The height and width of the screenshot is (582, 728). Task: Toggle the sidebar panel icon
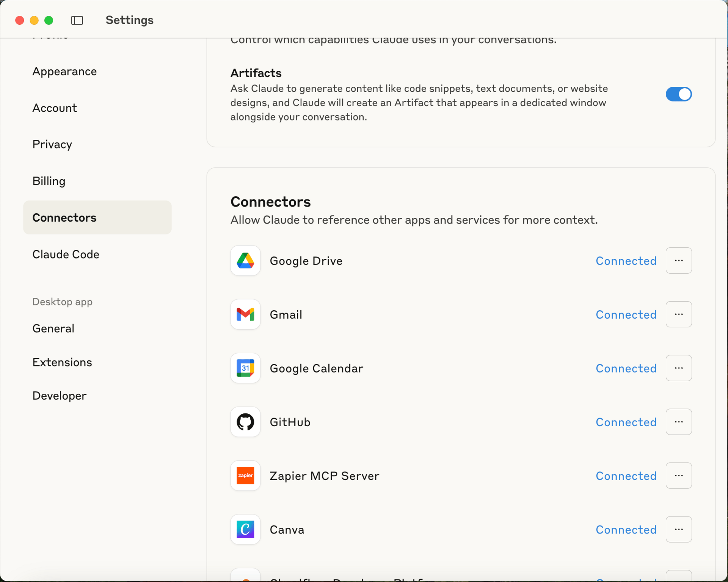coord(77,20)
